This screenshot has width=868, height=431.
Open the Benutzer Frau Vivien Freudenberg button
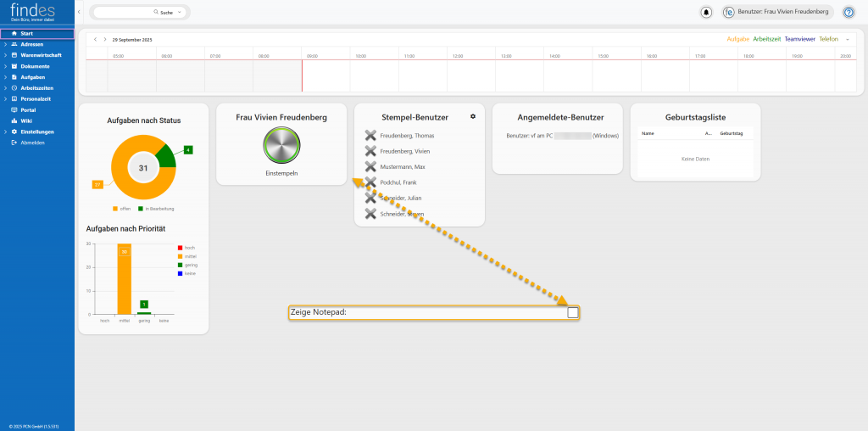tap(776, 12)
